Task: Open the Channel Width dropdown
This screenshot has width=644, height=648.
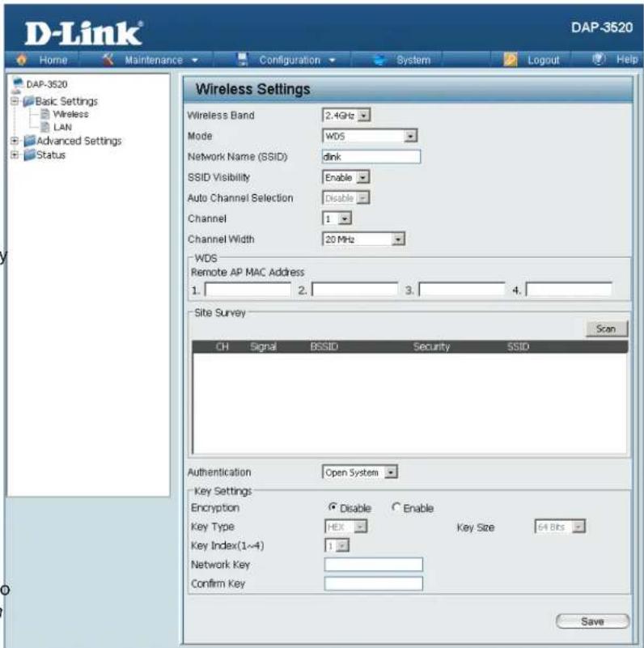Action: coord(364,239)
